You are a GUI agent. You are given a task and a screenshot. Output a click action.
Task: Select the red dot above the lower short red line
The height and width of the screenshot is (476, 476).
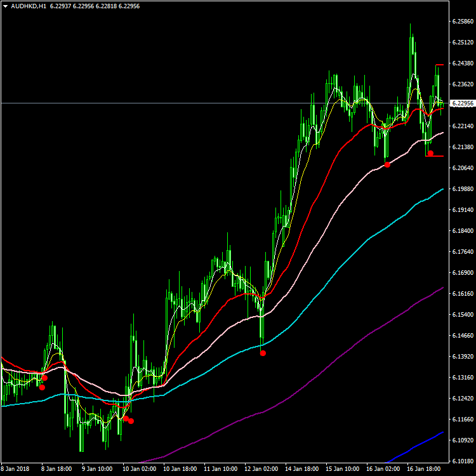(430, 154)
